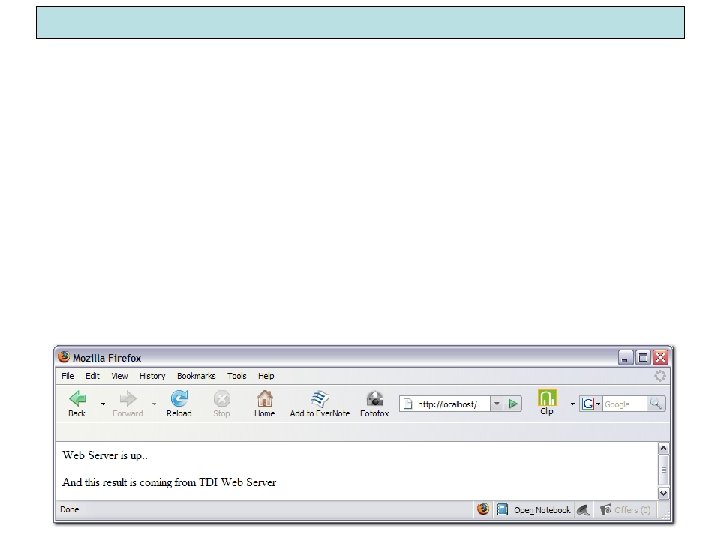Click the loading throbber icon
720x540 pixels.
[x=660, y=376]
